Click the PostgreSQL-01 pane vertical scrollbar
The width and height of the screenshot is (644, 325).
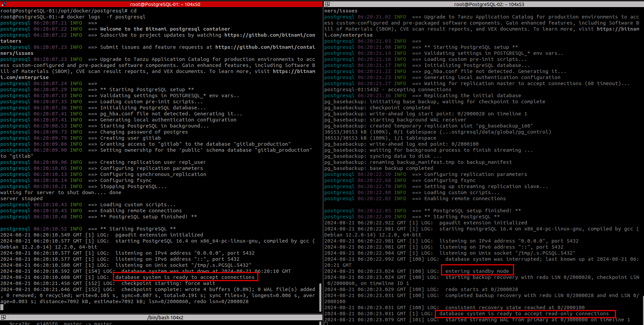(x=320, y=296)
